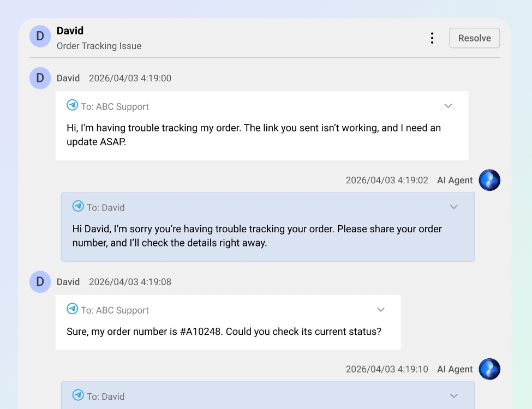Click AI Agent avatar at 4:19:02
Image resolution: width=532 pixels, height=409 pixels.
[489, 180]
